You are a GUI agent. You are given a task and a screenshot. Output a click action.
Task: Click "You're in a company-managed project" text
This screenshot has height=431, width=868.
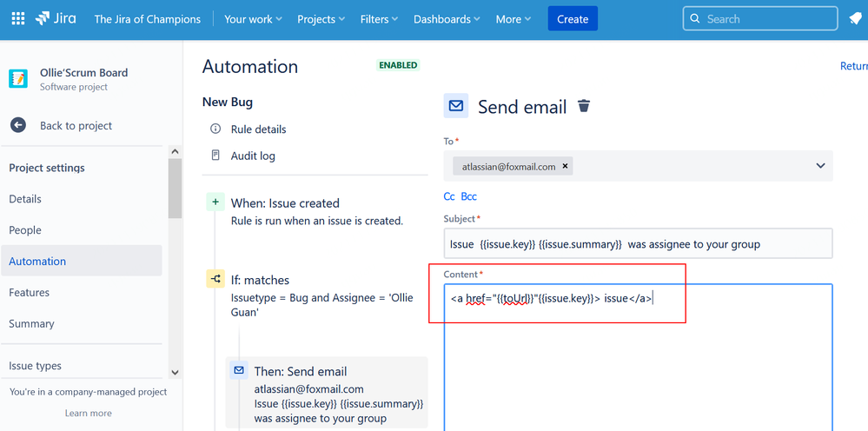tap(88, 392)
